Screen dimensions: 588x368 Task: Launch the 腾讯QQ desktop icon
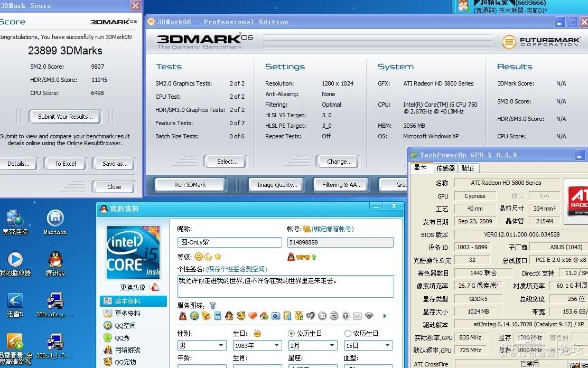(x=55, y=264)
